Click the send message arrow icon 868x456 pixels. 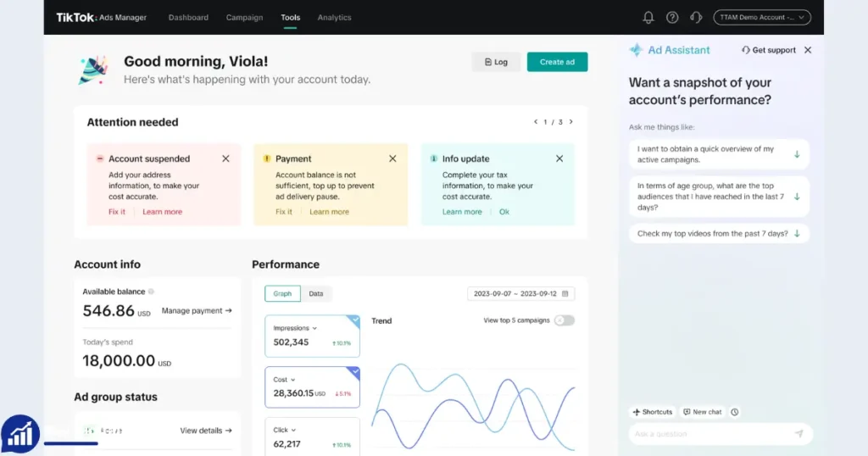pos(798,434)
